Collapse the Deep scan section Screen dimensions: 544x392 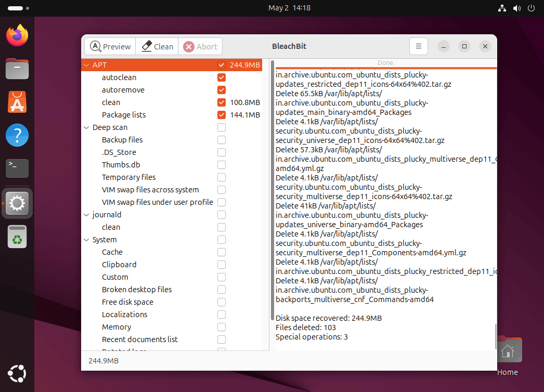click(x=86, y=127)
